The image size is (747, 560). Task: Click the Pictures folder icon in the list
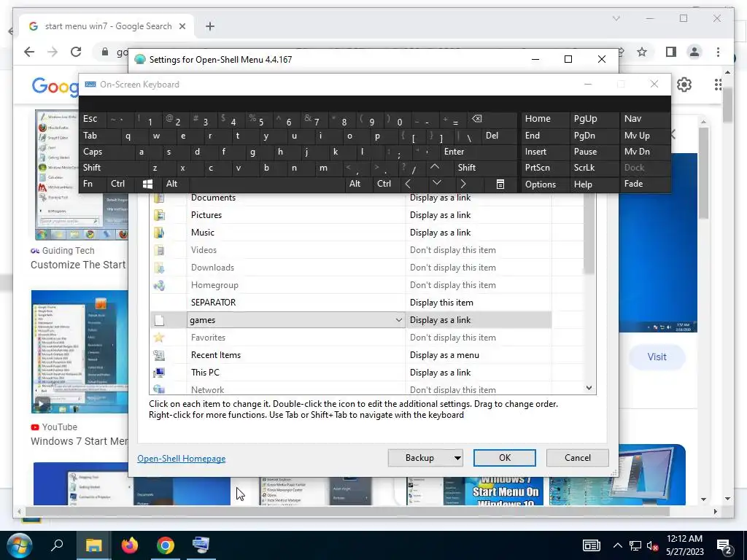click(x=159, y=215)
